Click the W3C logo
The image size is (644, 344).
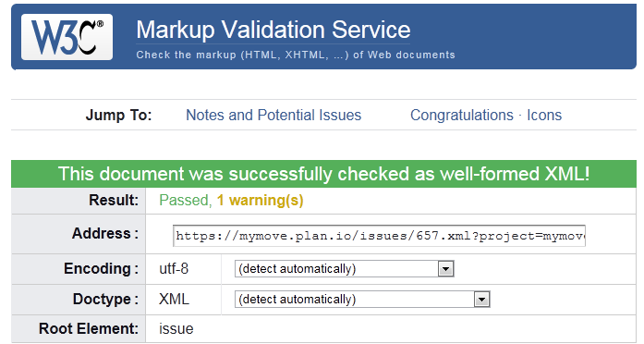[67, 37]
